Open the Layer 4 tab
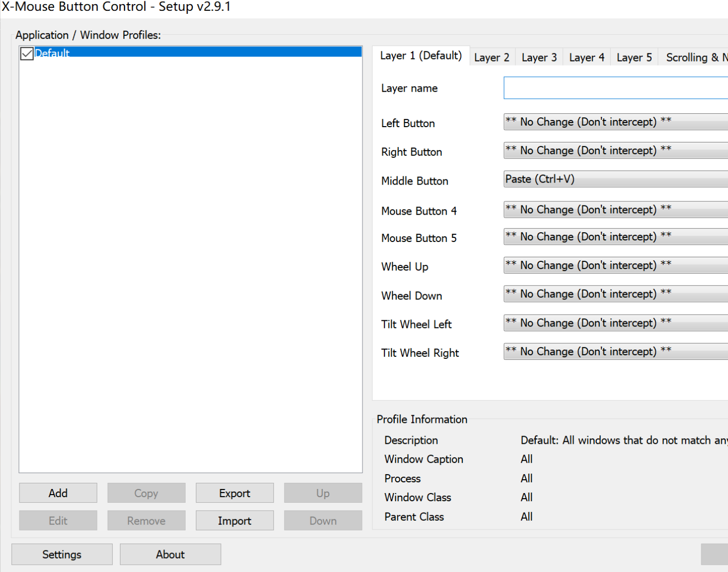This screenshot has width=728, height=572. click(587, 57)
